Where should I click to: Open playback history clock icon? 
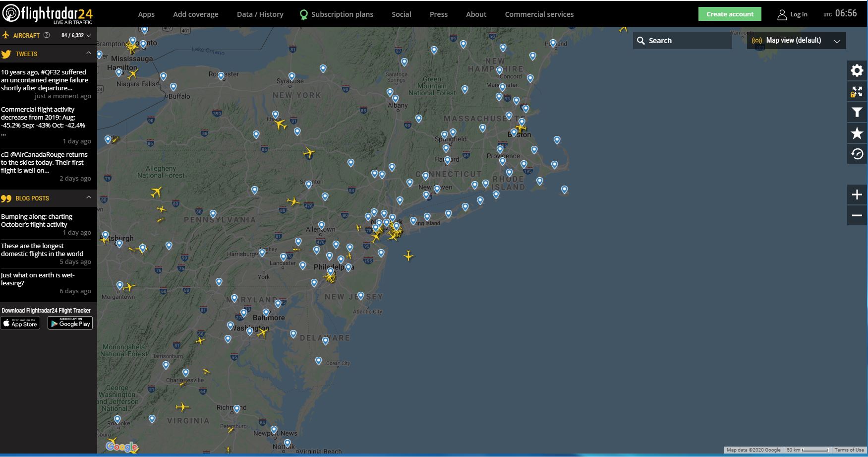(857, 154)
